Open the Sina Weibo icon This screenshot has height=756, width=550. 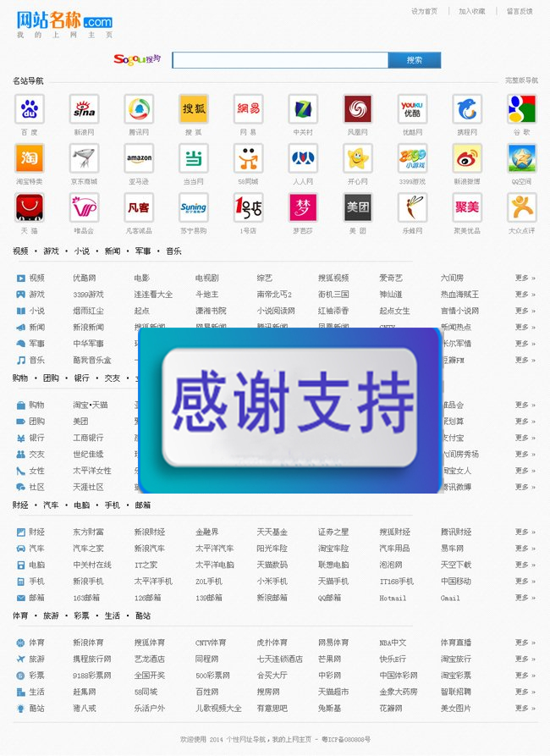tap(467, 158)
